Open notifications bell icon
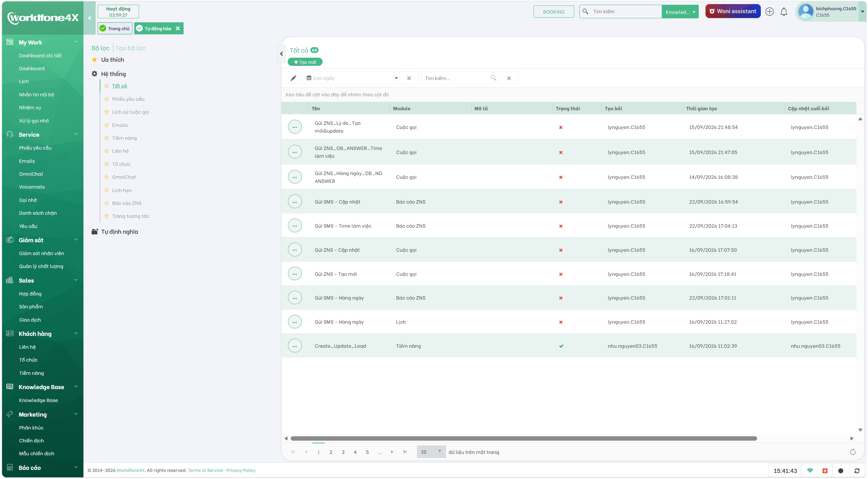868x479 pixels. point(784,12)
